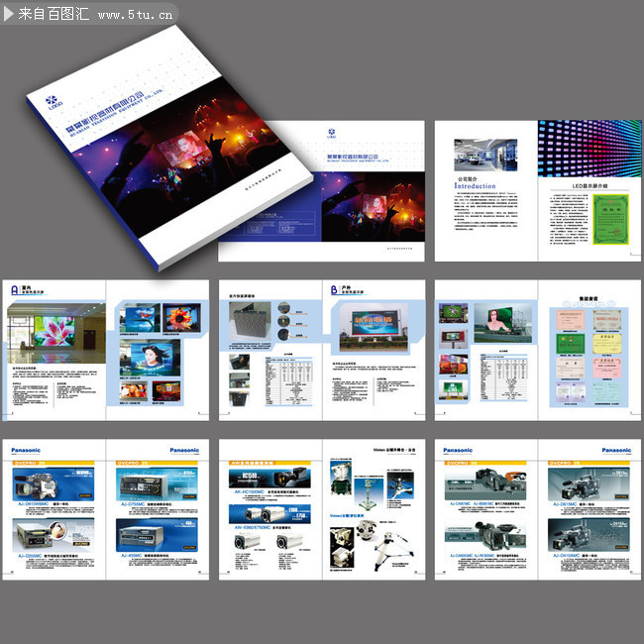Open the AJ-D755MC recorder banner image
Image resolution: width=644 pixels, height=644 pixels.
tap(157, 483)
